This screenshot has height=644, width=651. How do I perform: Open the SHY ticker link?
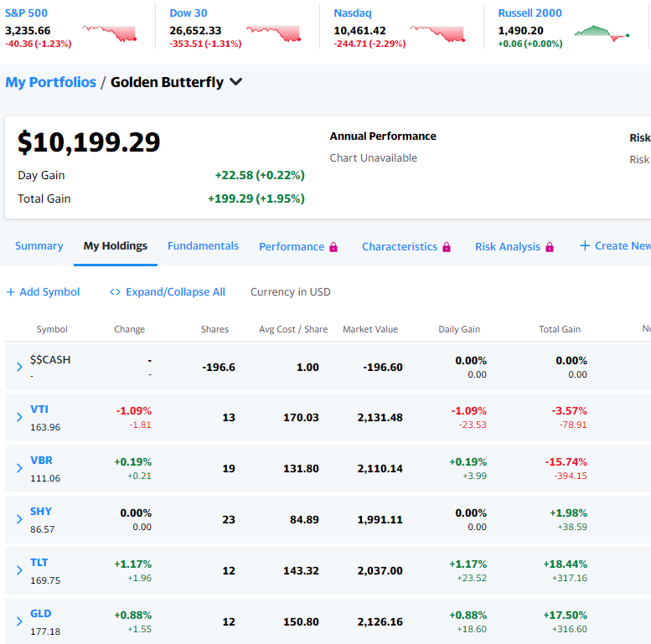(x=41, y=511)
